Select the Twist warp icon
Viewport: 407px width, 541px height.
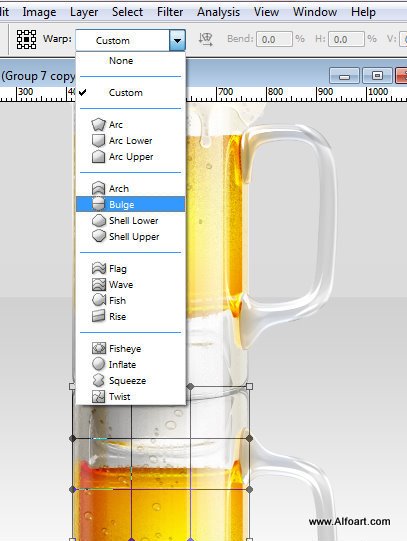(98, 396)
